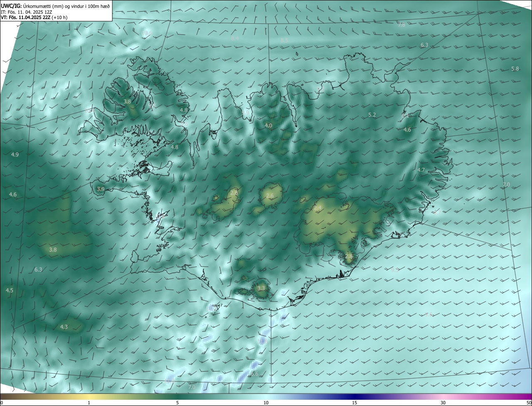Click the color scale tick labeled 50
This screenshot has width=532, height=406.
tap(529, 403)
